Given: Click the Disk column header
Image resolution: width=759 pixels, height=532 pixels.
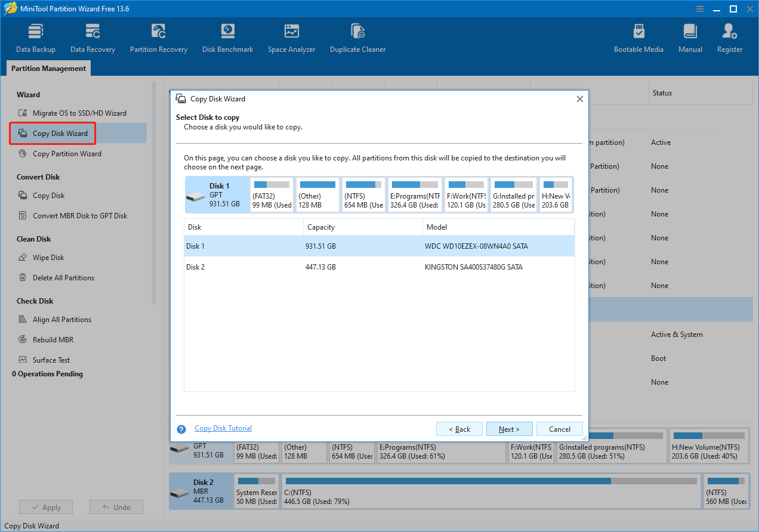Looking at the screenshot, I should tap(243, 227).
